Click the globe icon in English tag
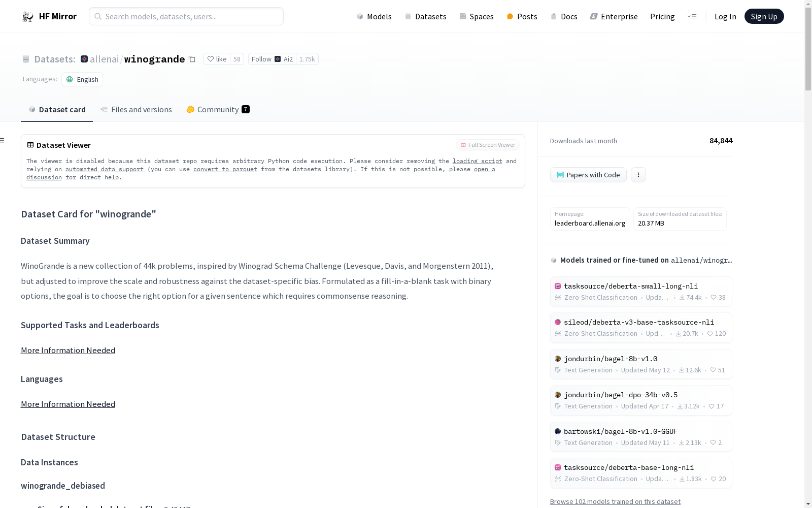Image resolution: width=812 pixels, height=508 pixels. coord(70,79)
